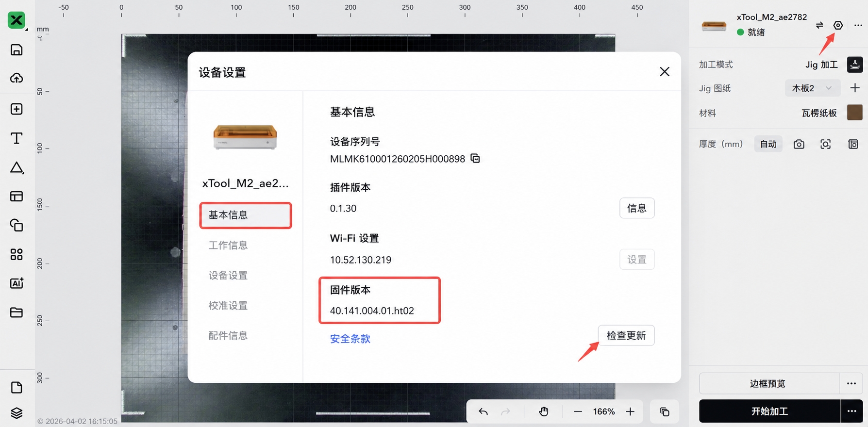Open the layers stack icon
Viewport: 868px width, 427px height.
pyautogui.click(x=17, y=413)
